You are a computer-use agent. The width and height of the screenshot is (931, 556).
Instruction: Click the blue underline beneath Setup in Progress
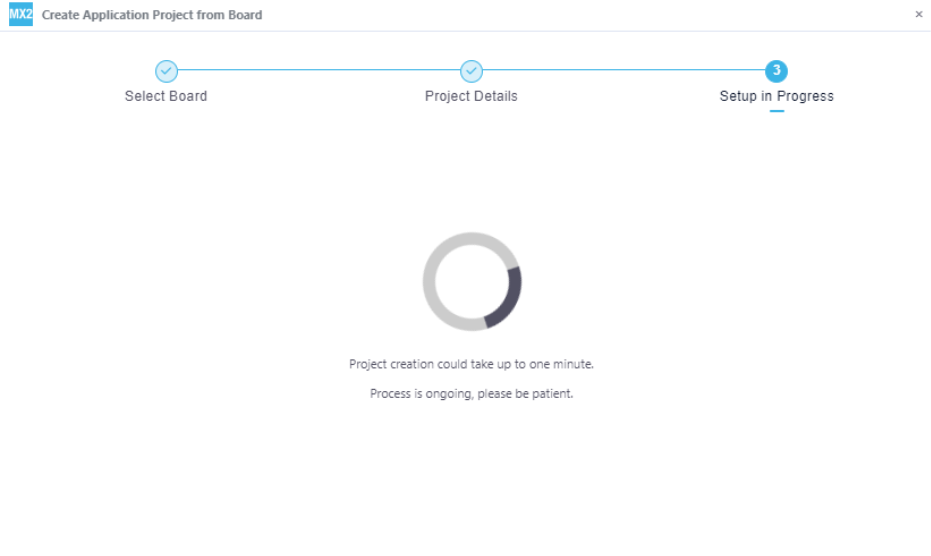click(777, 111)
